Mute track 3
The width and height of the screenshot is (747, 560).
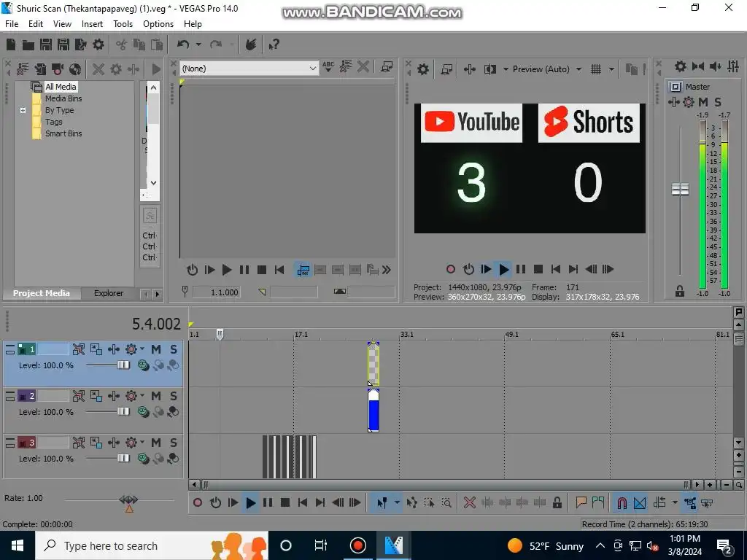tap(156, 443)
